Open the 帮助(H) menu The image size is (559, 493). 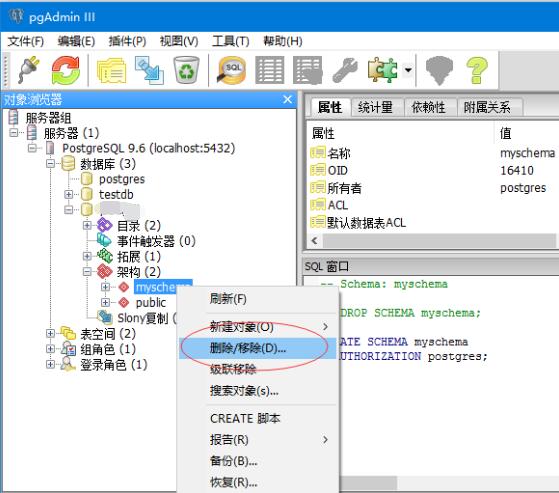(283, 41)
